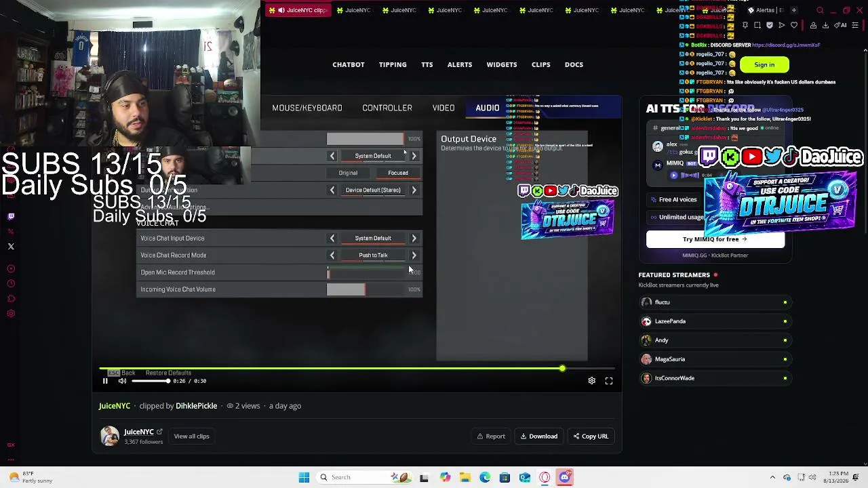868x488 pixels.
Task: Copy the clip URL
Action: pos(591,436)
